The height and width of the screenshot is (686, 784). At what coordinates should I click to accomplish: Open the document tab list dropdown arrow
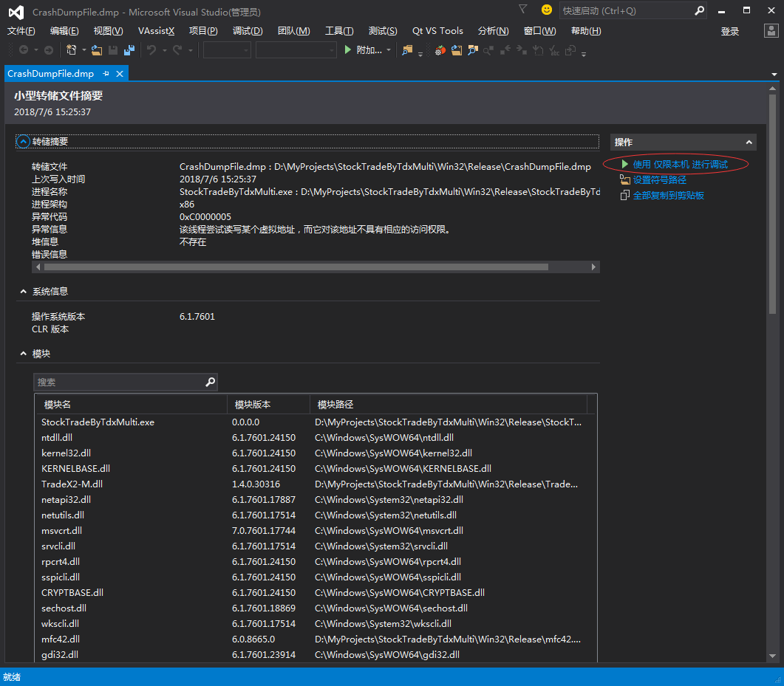click(x=774, y=75)
